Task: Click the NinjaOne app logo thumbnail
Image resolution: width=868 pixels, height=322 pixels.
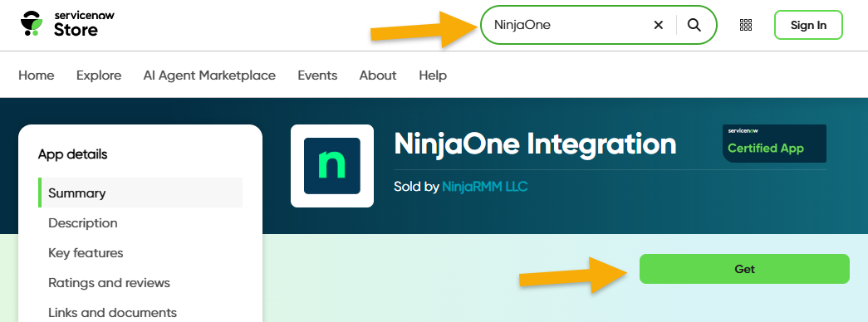Action: (332, 166)
